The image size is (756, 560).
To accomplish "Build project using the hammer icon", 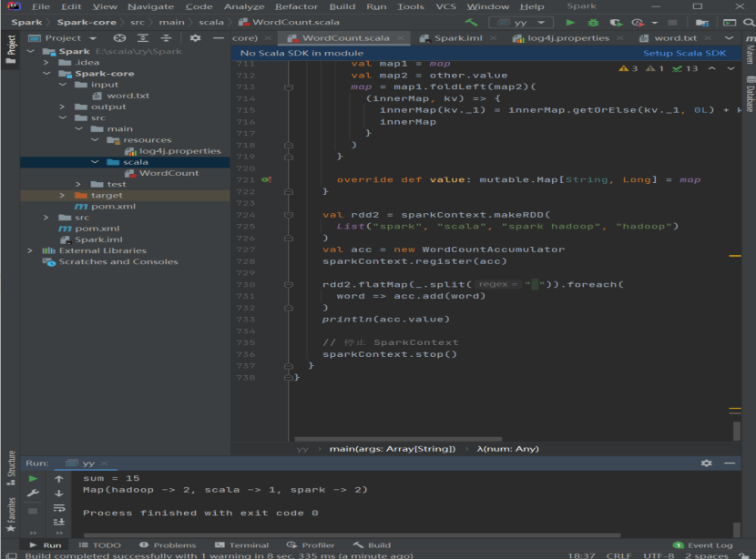I will (x=471, y=22).
